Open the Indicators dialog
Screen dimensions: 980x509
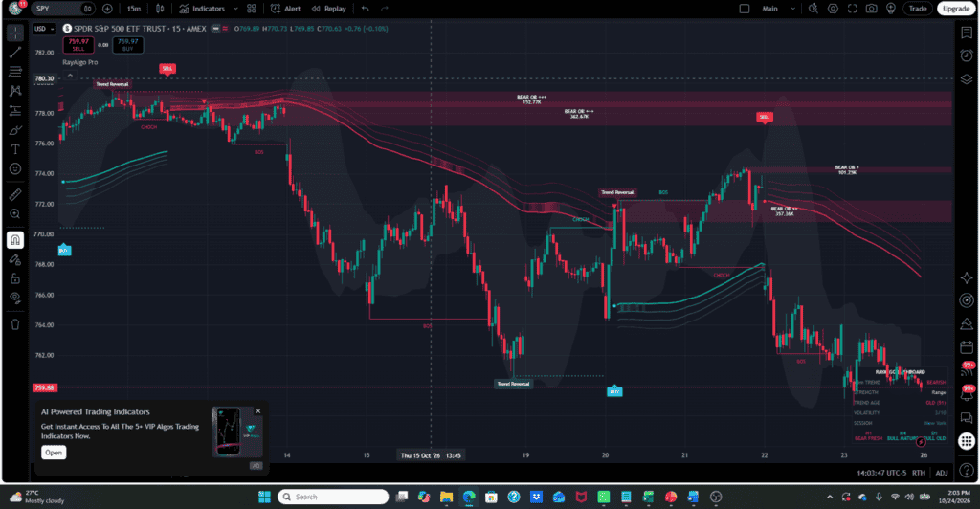[202, 8]
